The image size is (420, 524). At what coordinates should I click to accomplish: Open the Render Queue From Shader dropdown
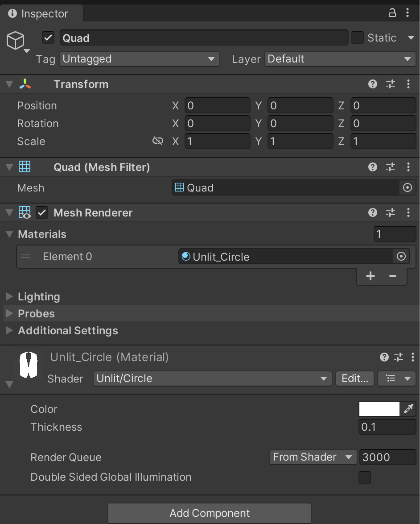[313, 457]
